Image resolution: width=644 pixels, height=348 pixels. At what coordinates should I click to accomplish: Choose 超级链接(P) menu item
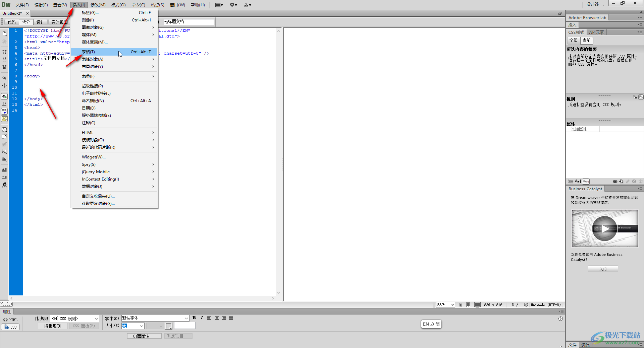[114, 86]
